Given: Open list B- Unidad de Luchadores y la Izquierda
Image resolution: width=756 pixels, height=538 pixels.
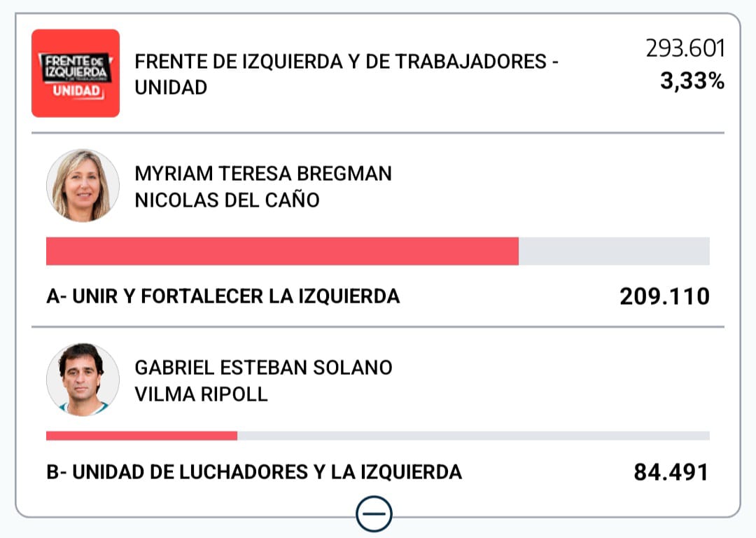Looking at the screenshot, I should point(254,472).
